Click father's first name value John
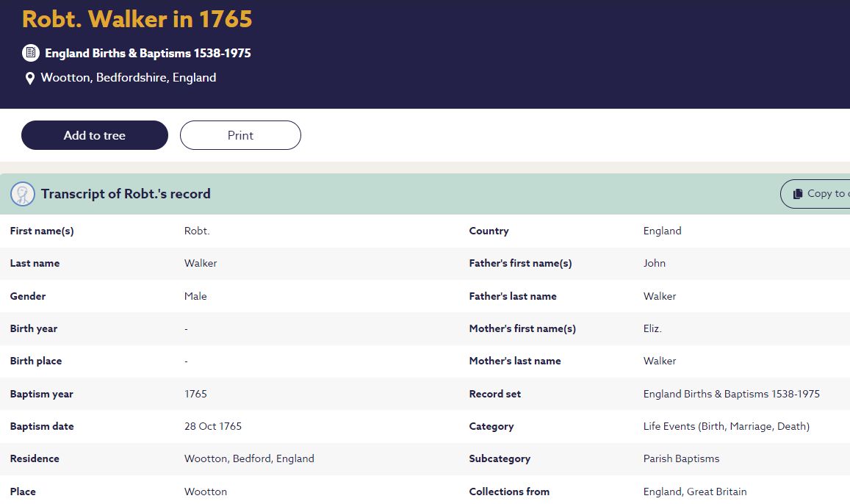This screenshot has width=850, height=504. [655, 263]
